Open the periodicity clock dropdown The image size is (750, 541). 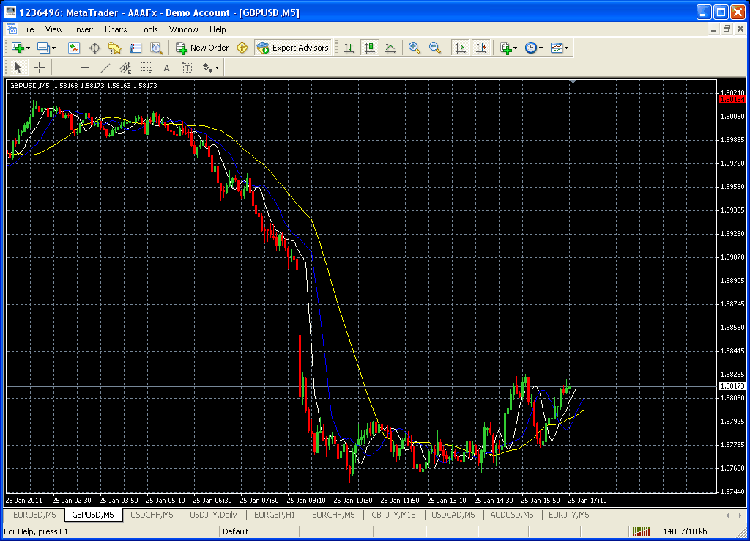pyautogui.click(x=541, y=48)
